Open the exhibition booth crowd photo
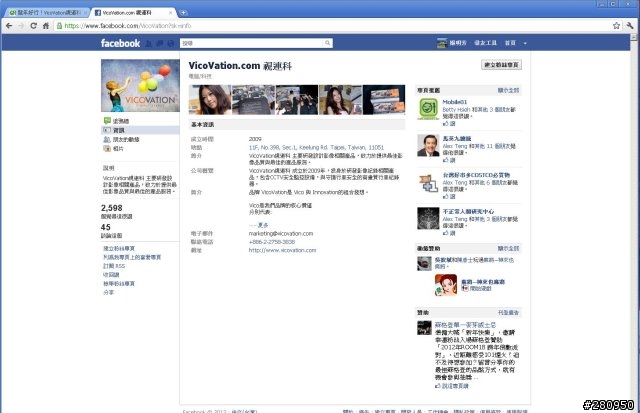This screenshot has width=640, height=413. click(297, 100)
